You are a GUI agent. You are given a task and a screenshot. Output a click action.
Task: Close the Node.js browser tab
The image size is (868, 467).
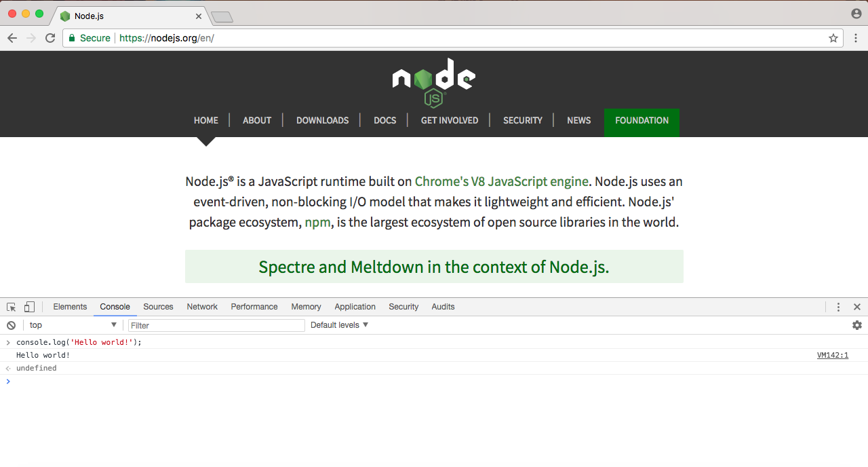tap(199, 16)
